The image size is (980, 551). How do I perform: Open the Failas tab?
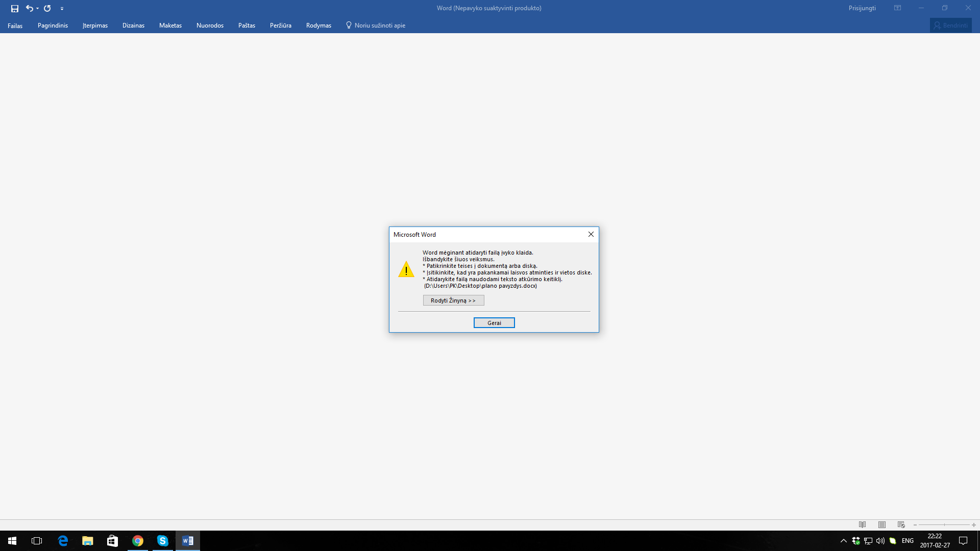point(15,26)
